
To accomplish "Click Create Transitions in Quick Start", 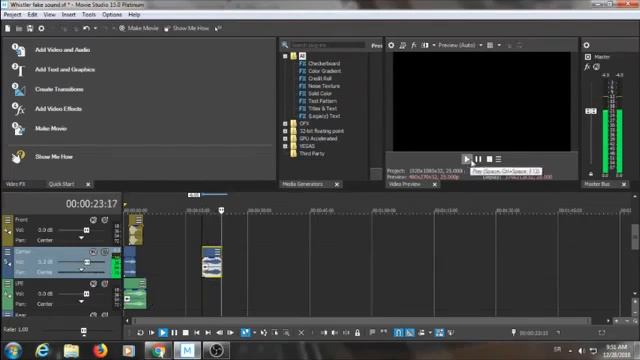I will [x=59, y=89].
